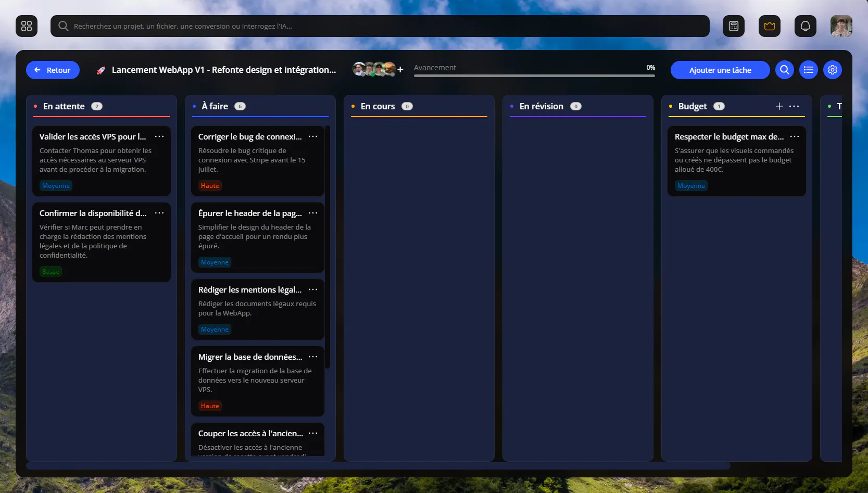Go back with the Retour button
The height and width of the screenshot is (493, 868).
pyautogui.click(x=53, y=70)
